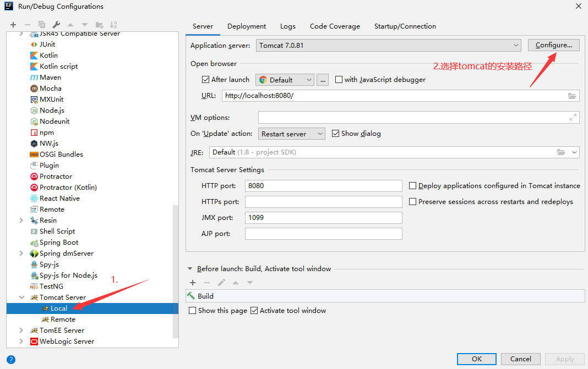Screen dimensions: 588x369
Task: Click the Copy Configuration icon
Action: [x=42, y=25]
